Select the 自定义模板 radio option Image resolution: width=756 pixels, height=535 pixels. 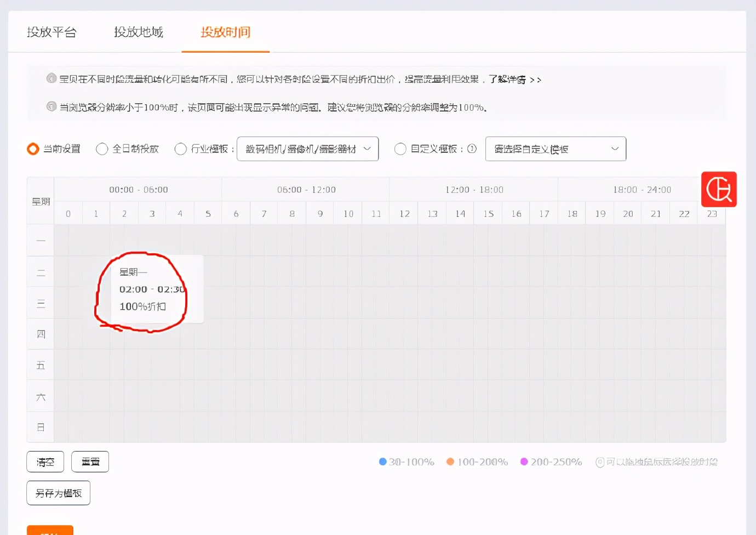click(400, 149)
